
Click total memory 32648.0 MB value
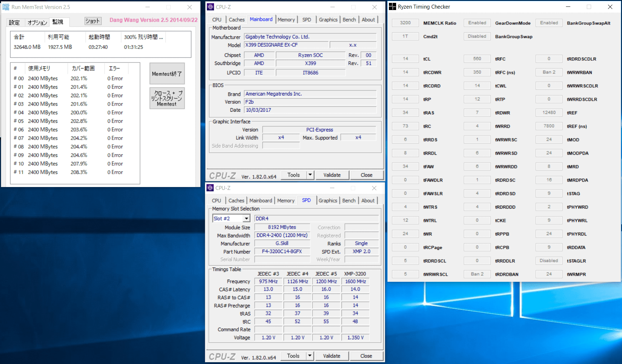coord(27,47)
